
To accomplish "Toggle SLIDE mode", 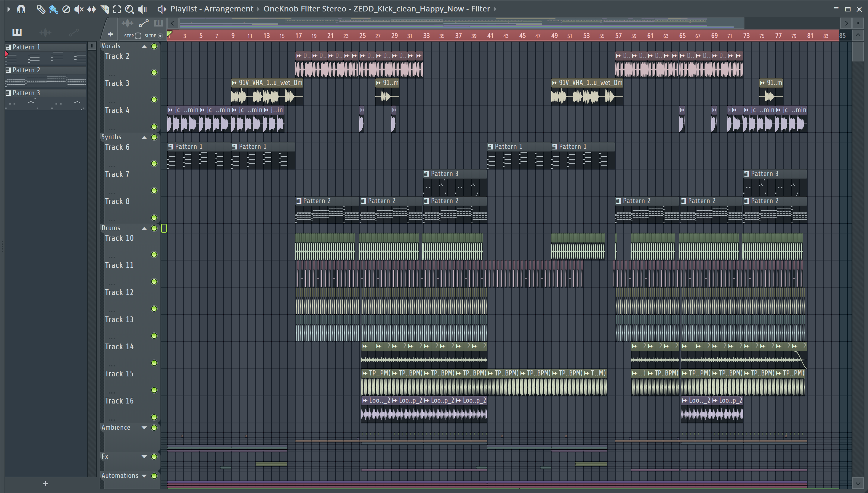I will tap(160, 36).
